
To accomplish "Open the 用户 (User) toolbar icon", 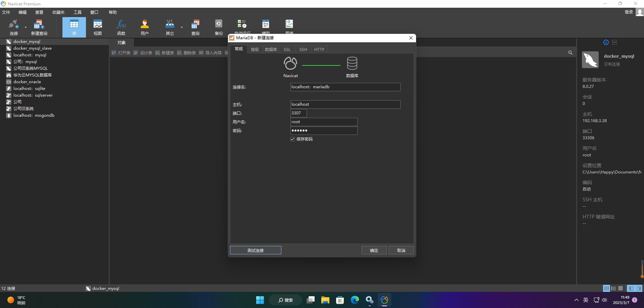I will tap(145, 27).
